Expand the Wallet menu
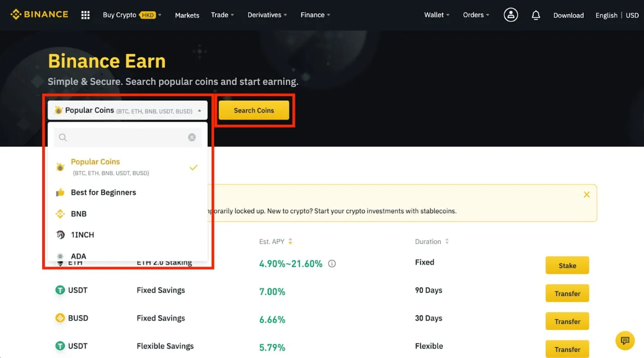The image size is (644, 358). (437, 15)
